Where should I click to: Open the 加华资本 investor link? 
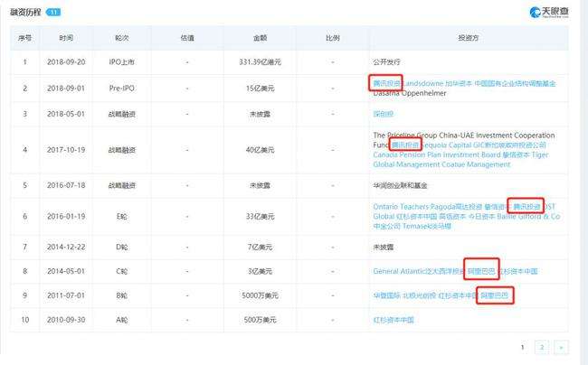tap(459, 83)
